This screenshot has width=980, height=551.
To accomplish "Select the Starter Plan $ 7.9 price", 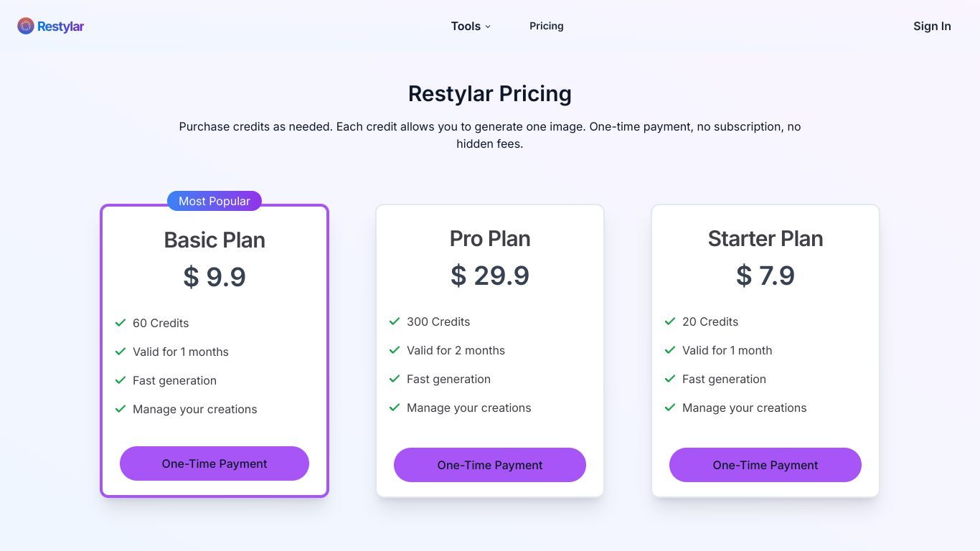I will 765,275.
